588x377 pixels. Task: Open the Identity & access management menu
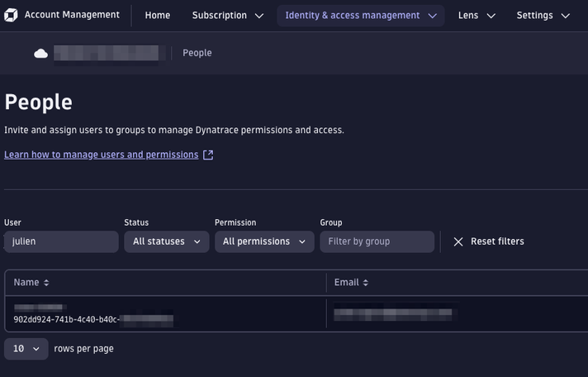coord(360,16)
